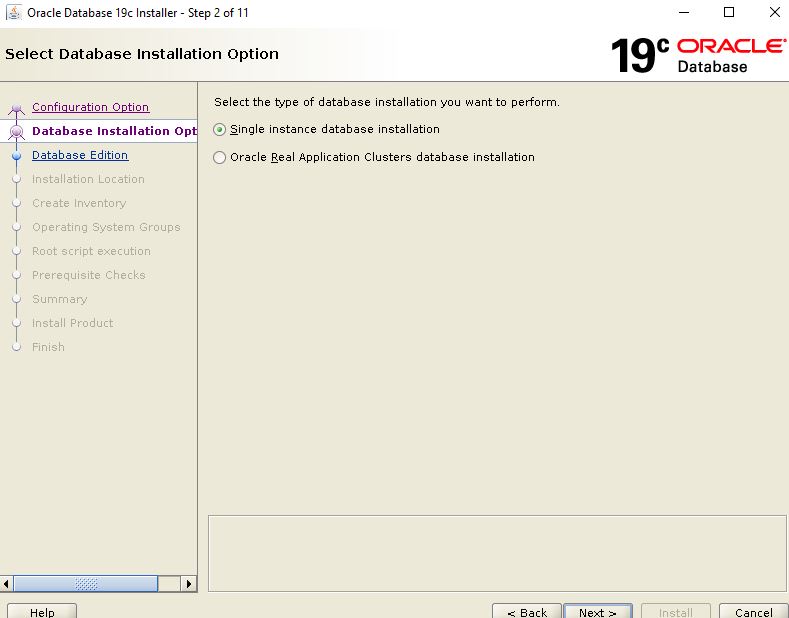Click the Root script execution step text
Viewport: 789px width, 618px height.
pyautogui.click(x=91, y=251)
